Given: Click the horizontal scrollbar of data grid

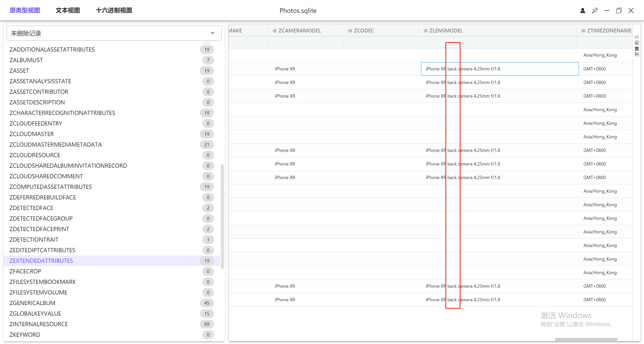Looking at the screenshot, I should 586,339.
